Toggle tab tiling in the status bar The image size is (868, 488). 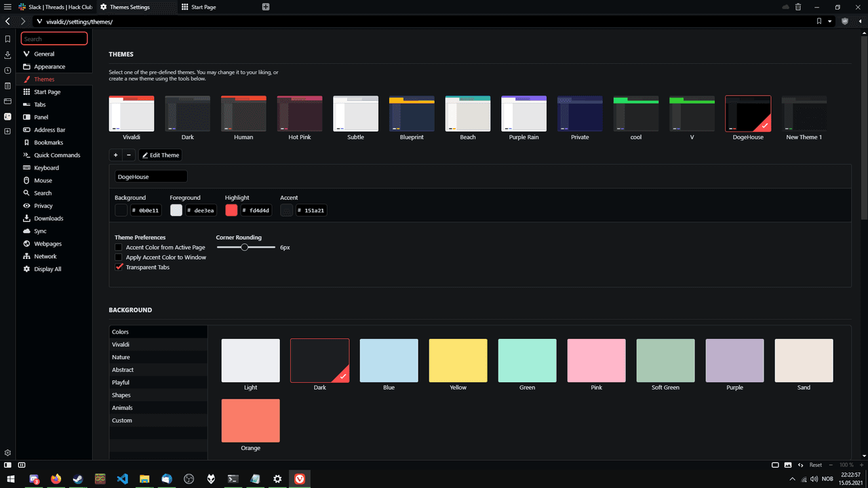[22, 465]
